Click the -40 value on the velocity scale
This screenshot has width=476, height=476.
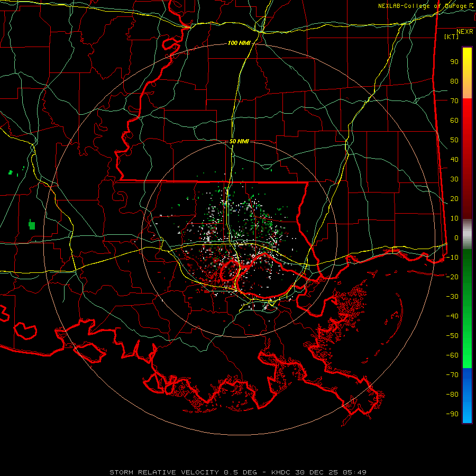coord(452,316)
